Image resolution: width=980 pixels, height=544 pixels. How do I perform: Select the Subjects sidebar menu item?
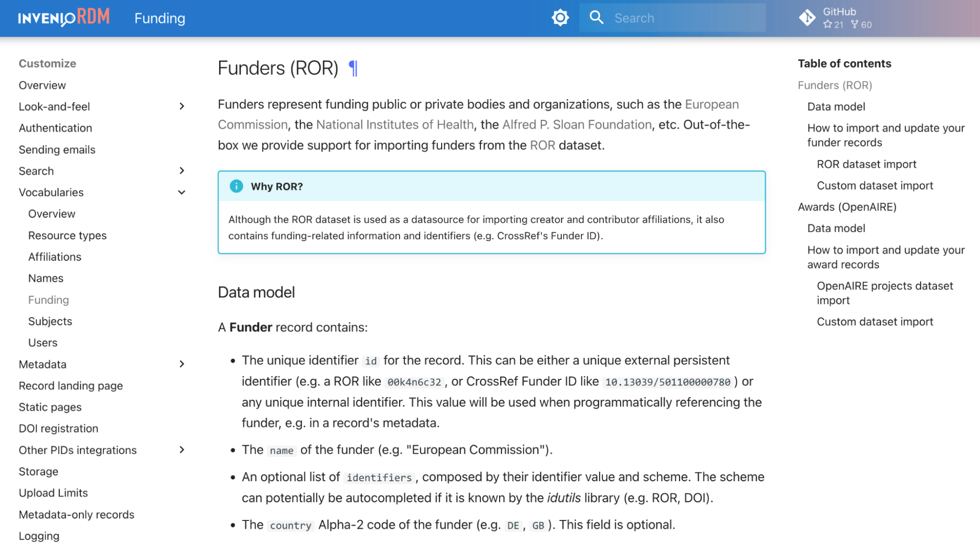[x=50, y=321]
